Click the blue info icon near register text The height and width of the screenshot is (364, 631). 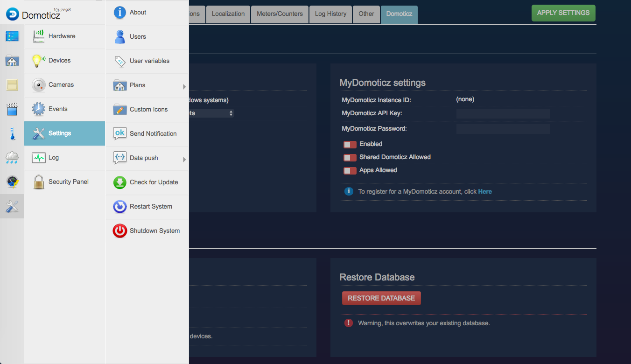[x=349, y=191]
